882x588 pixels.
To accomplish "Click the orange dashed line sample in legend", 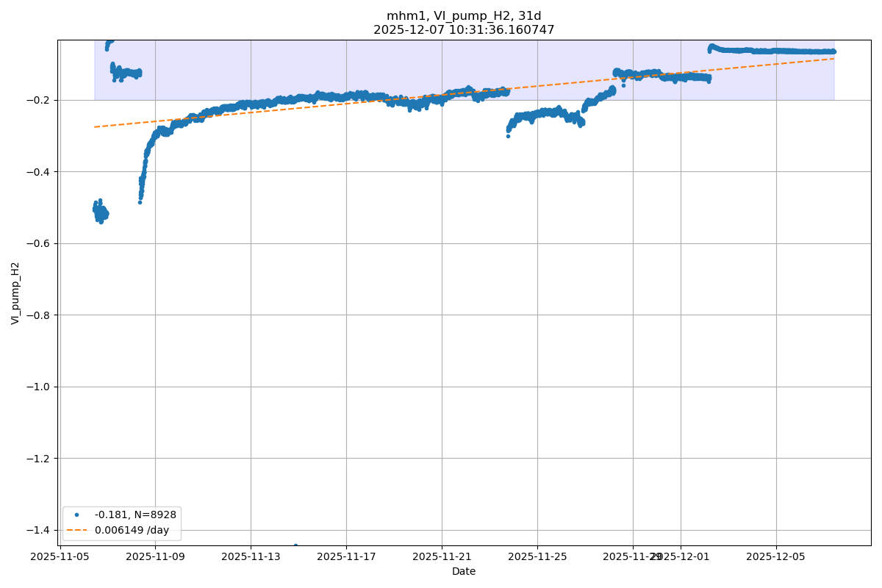I will (76, 529).
